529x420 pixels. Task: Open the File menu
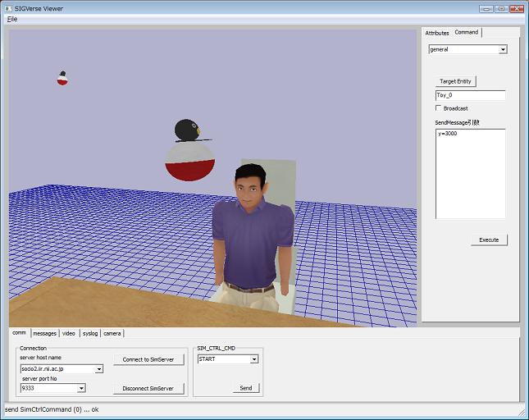click(x=12, y=19)
